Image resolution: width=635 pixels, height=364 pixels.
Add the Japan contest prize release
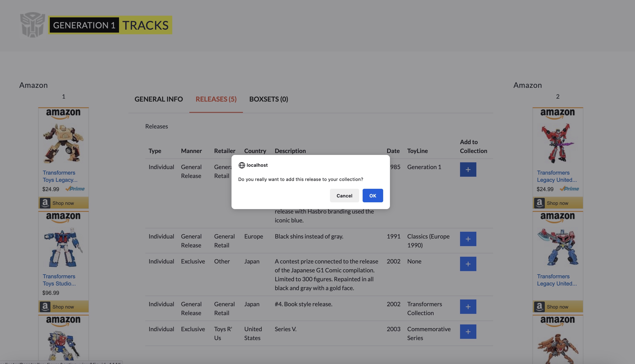coord(468,264)
